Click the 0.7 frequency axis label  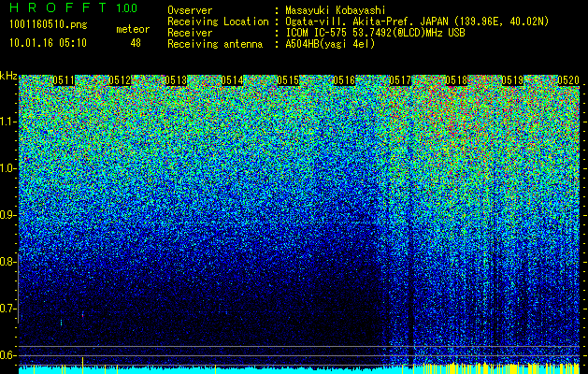tap(7, 309)
